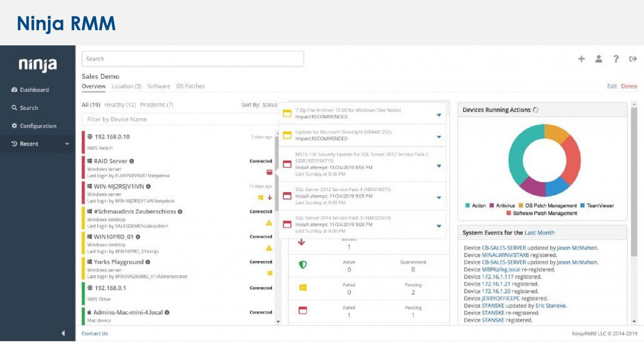The height and width of the screenshot is (342, 644).
Task: Expand the Microsoft Silverlight update entry
Action: 439,137
